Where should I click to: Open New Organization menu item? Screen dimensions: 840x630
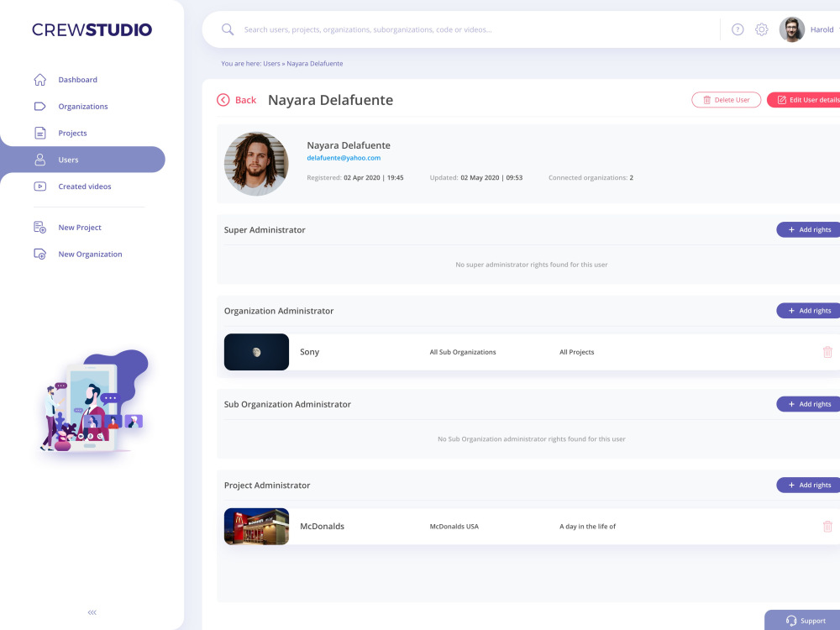(x=90, y=255)
